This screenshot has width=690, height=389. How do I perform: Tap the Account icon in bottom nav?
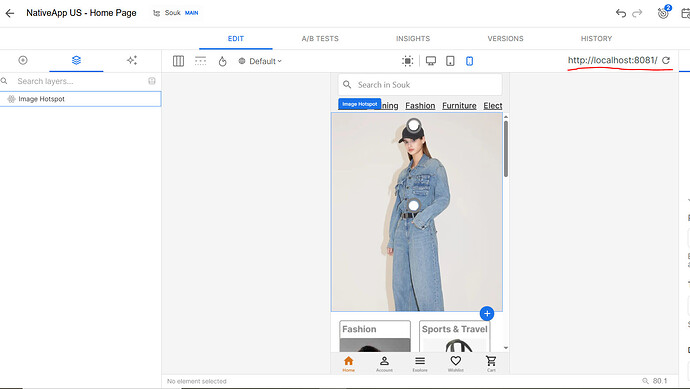tap(384, 363)
